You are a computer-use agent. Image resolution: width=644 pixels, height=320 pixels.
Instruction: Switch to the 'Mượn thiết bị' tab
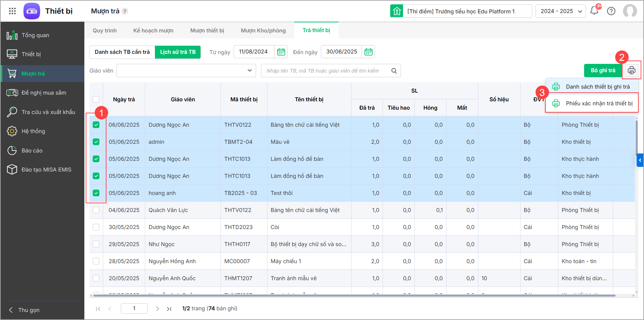click(207, 30)
